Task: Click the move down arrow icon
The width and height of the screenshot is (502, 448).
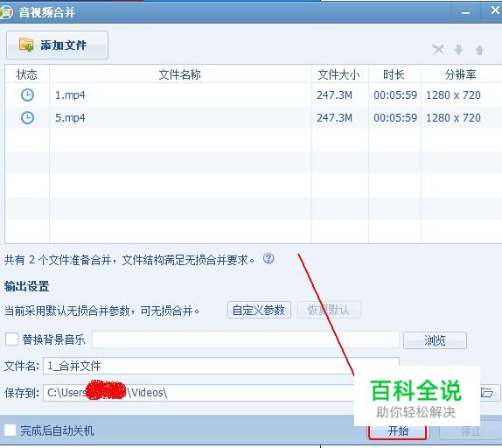Action: tap(459, 50)
